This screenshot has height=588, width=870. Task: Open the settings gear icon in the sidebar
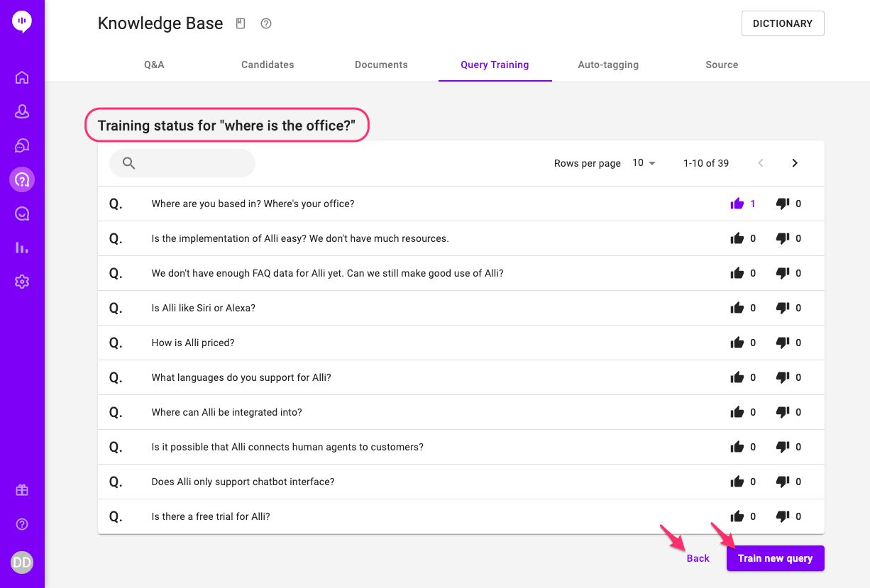(22, 282)
